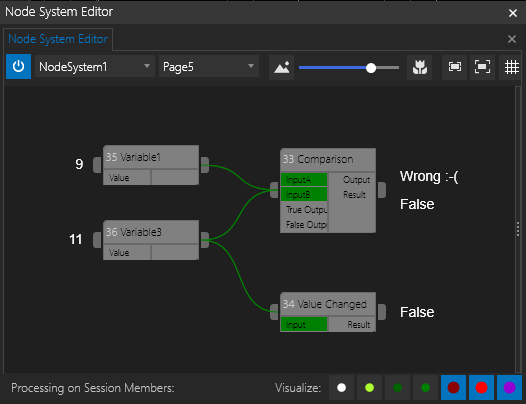Toggle the blue power button
The image size is (526, 404).
[18, 66]
